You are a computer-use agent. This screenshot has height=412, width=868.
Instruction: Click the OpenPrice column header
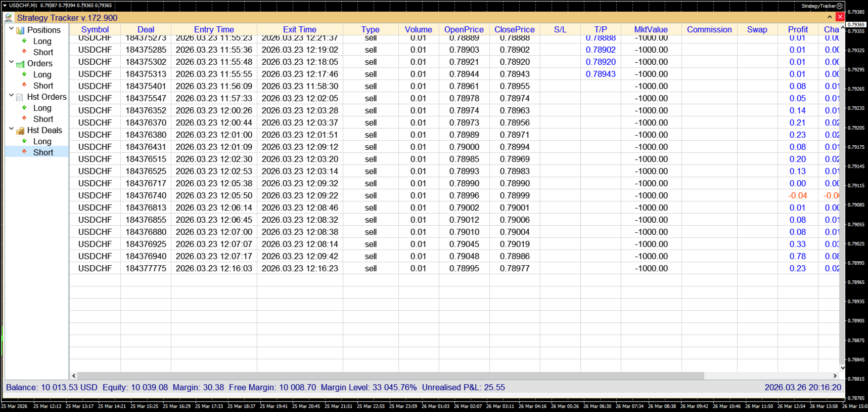464,29
